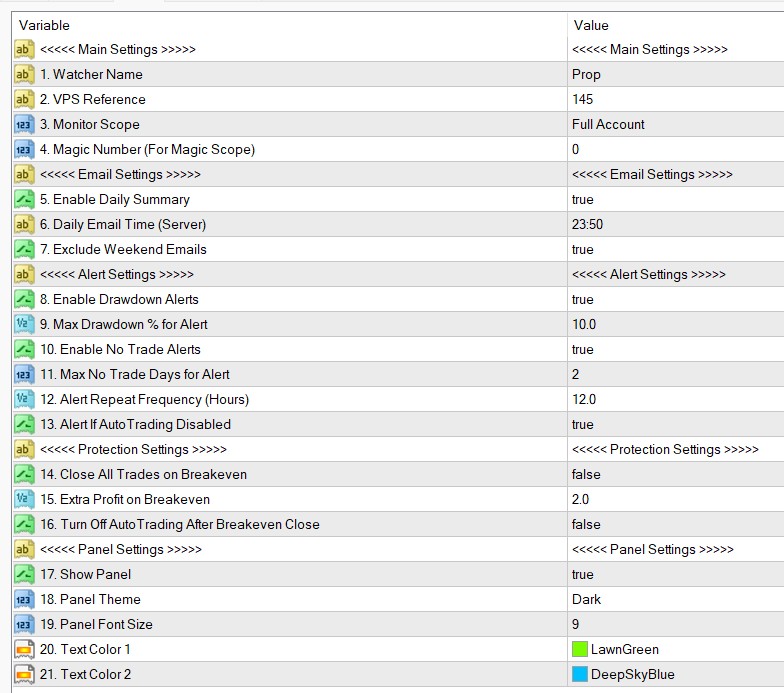Select the '4. Magic Number (For Magic Scope)' label

[148, 150]
